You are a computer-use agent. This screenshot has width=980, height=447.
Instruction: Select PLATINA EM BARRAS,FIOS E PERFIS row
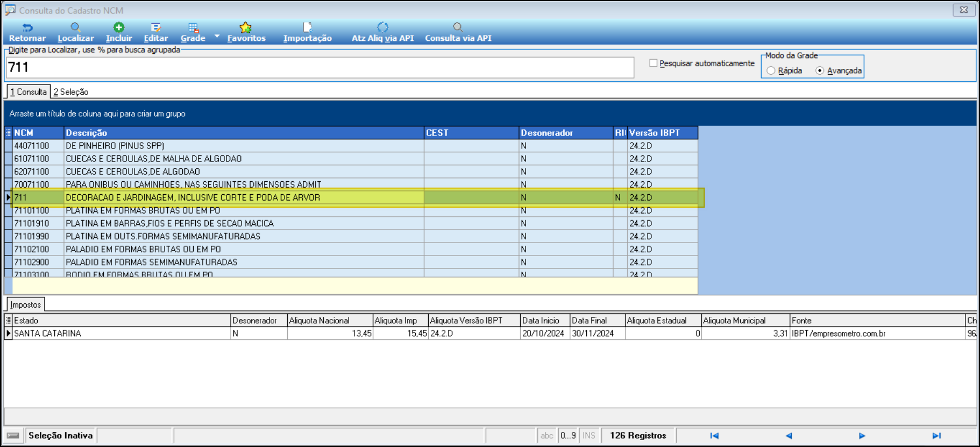pos(351,223)
